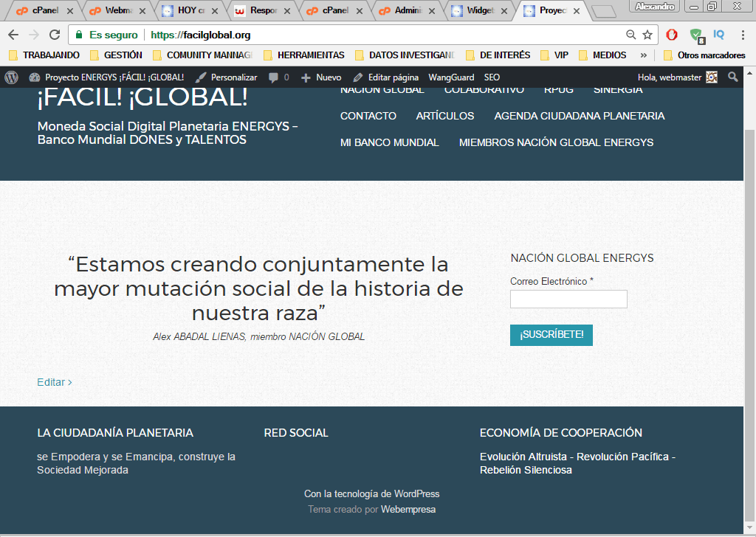This screenshot has width=756, height=537.
Task: Open the VIP bookmark folder
Action: (554, 55)
